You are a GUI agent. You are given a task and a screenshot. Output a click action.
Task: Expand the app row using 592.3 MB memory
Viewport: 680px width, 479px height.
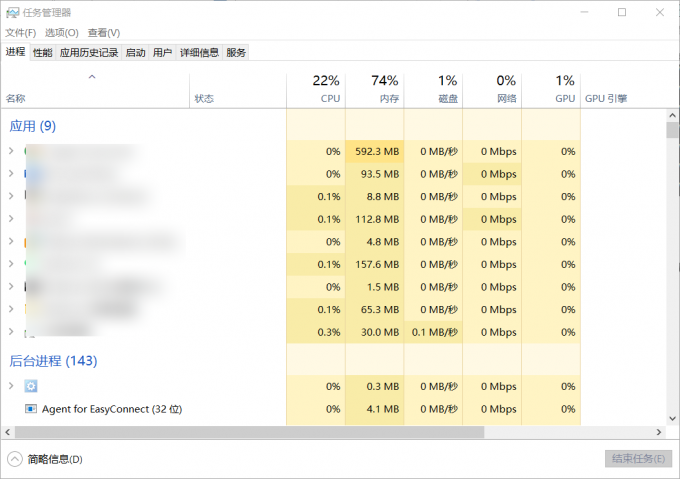pyautogui.click(x=11, y=151)
